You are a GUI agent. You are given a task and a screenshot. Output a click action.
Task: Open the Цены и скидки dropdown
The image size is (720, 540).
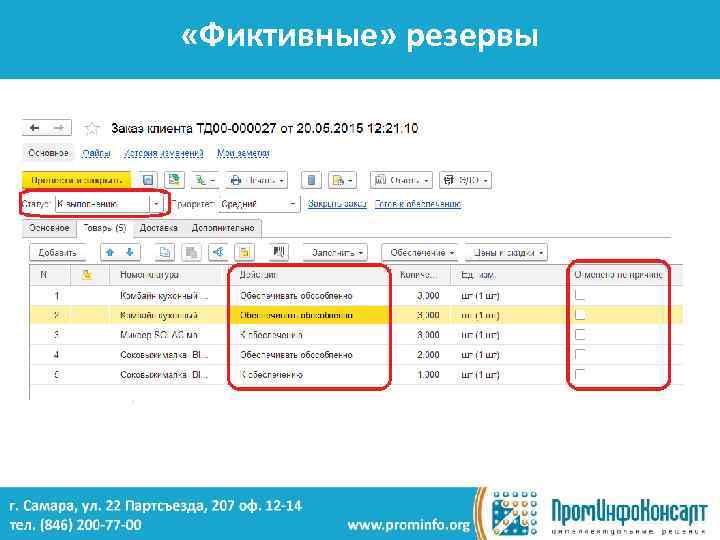(x=506, y=253)
